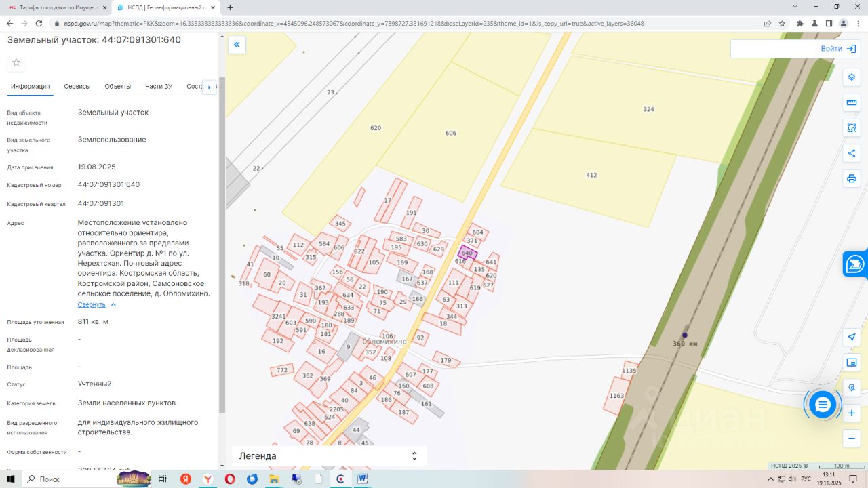The height and width of the screenshot is (488, 868).
Task: Open the Объекты tab
Action: coord(117,87)
